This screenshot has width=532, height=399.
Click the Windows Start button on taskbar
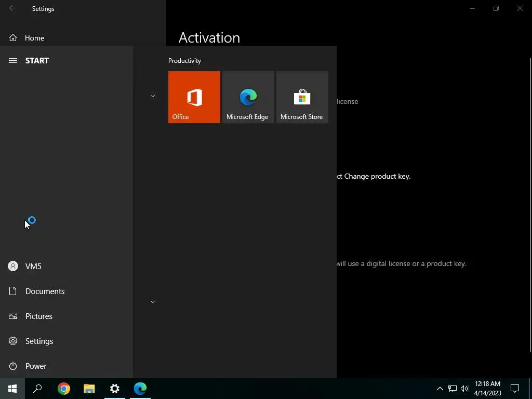pyautogui.click(x=12, y=389)
